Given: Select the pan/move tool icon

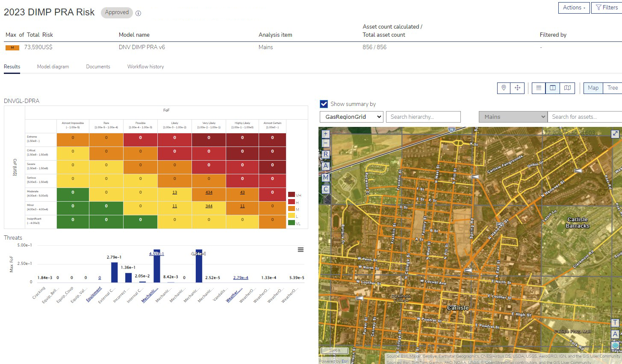Looking at the screenshot, I should (x=517, y=88).
